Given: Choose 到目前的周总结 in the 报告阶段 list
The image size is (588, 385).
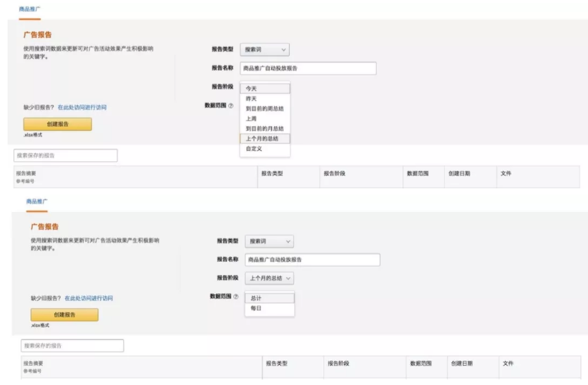Looking at the screenshot, I should [x=265, y=109].
